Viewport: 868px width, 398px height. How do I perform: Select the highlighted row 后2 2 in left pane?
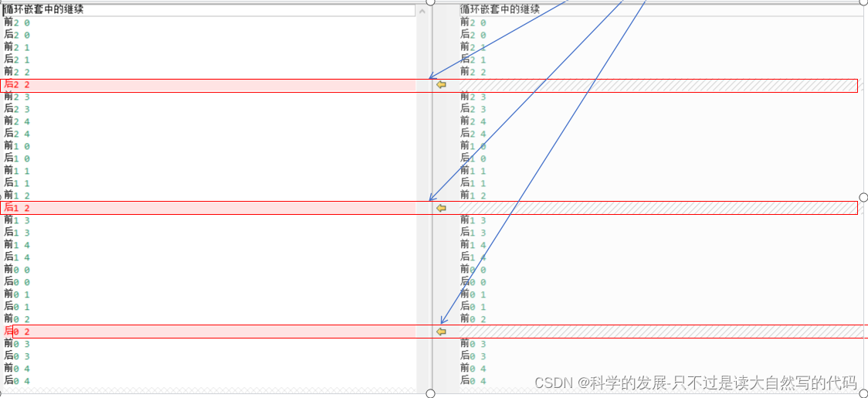tap(209, 85)
